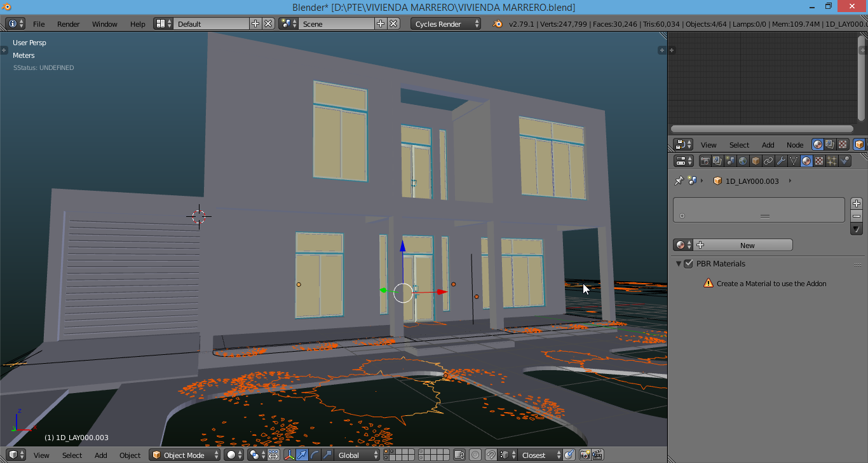Click the New material button
This screenshot has height=463, width=868.
(x=743, y=245)
